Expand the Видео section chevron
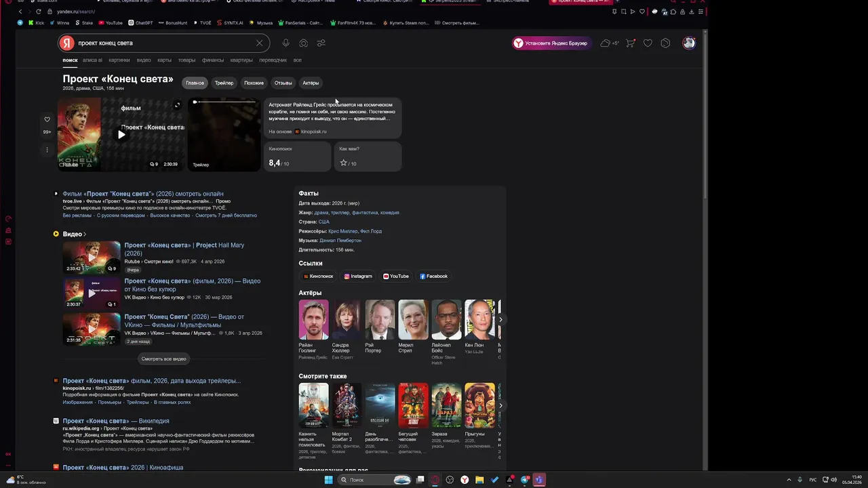The width and height of the screenshot is (868, 488). point(85,235)
